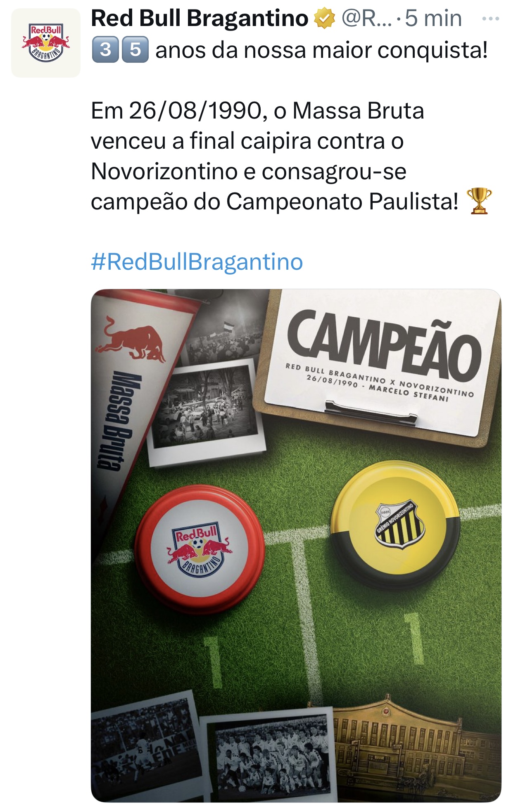Open the #RedBullBragantino hashtag
Image resolution: width=511 pixels, height=812 pixels.
197,262
